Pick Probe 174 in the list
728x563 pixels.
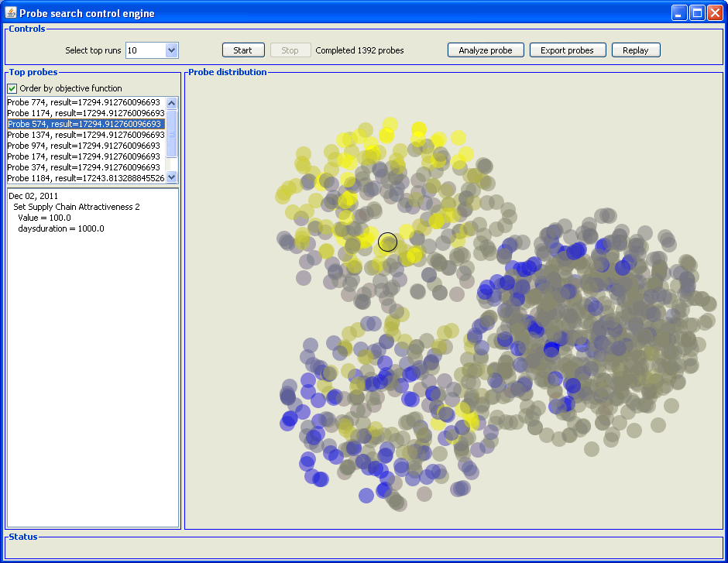click(84, 156)
